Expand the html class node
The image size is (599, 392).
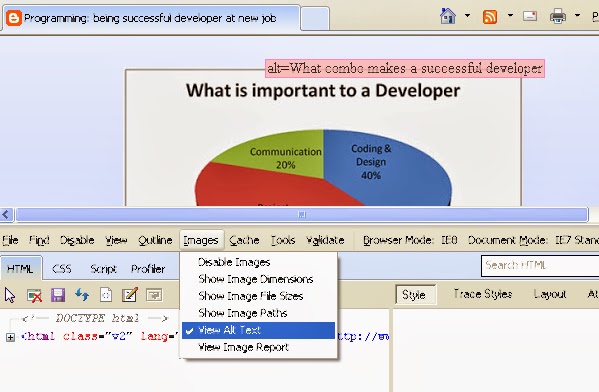[x=10, y=337]
